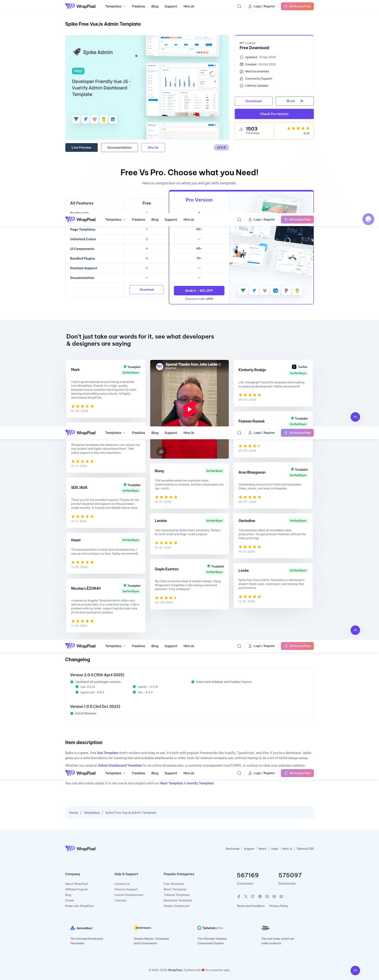
Task: Click the share arrow on the video
Action: 161,451
